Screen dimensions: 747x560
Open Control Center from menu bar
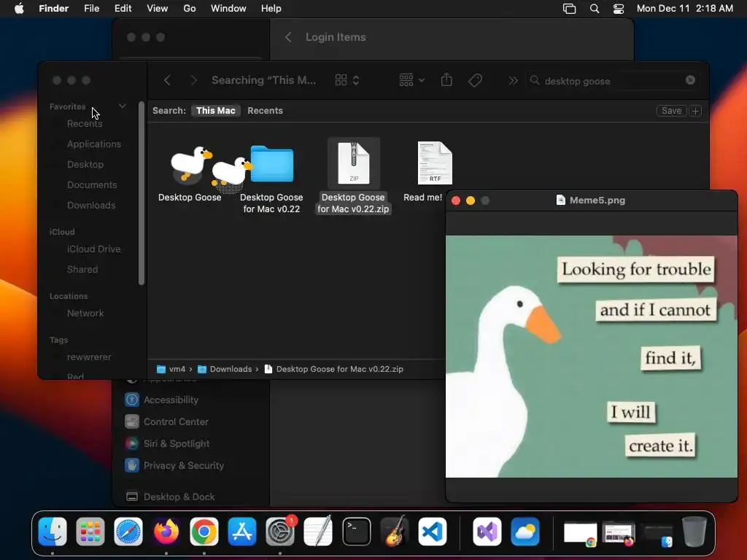[619, 9]
